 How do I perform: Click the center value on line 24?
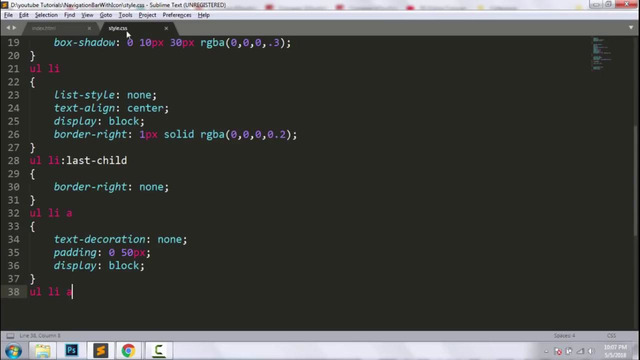pos(145,108)
